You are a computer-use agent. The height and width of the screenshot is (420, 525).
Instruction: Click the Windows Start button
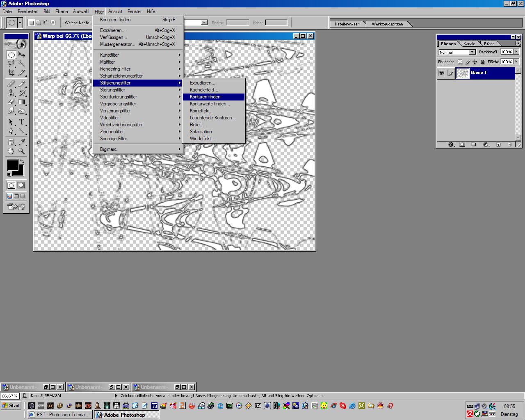(11, 406)
